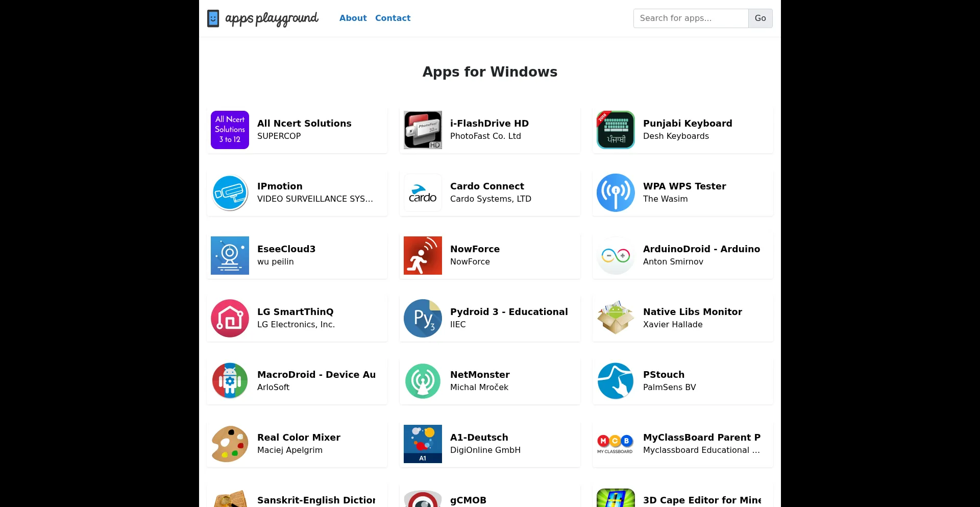The image size is (980, 507).
Task: Click the ArloSoft developer text
Action: (x=273, y=388)
